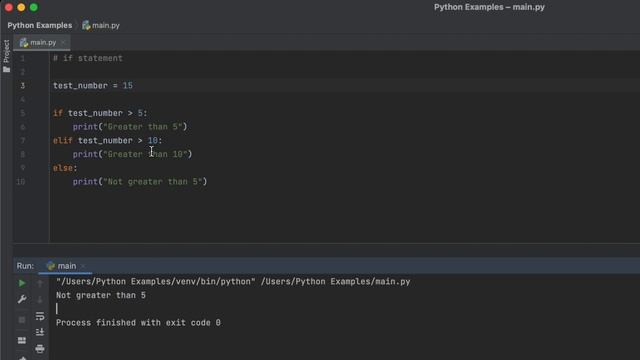Click gutter line number 10
Image resolution: width=640 pixels, height=360 pixels.
pos(21,182)
